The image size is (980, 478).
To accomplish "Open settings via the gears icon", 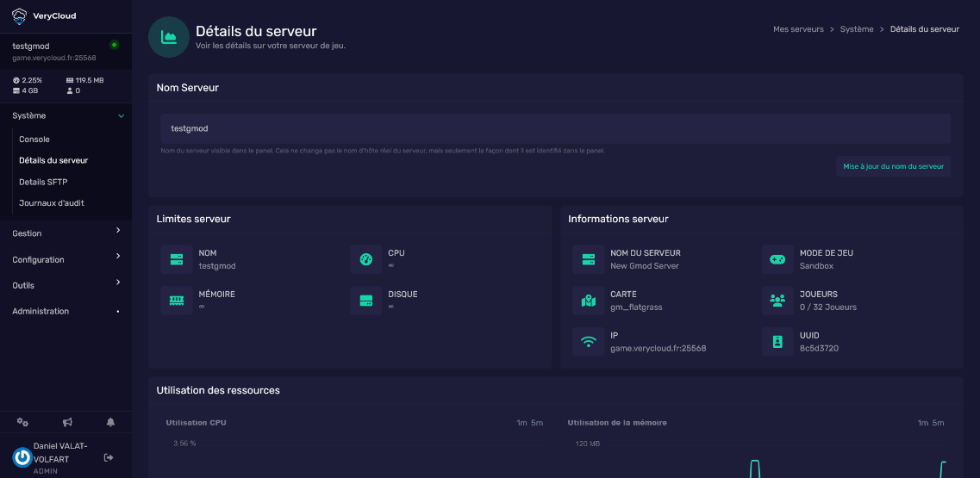I will point(23,422).
